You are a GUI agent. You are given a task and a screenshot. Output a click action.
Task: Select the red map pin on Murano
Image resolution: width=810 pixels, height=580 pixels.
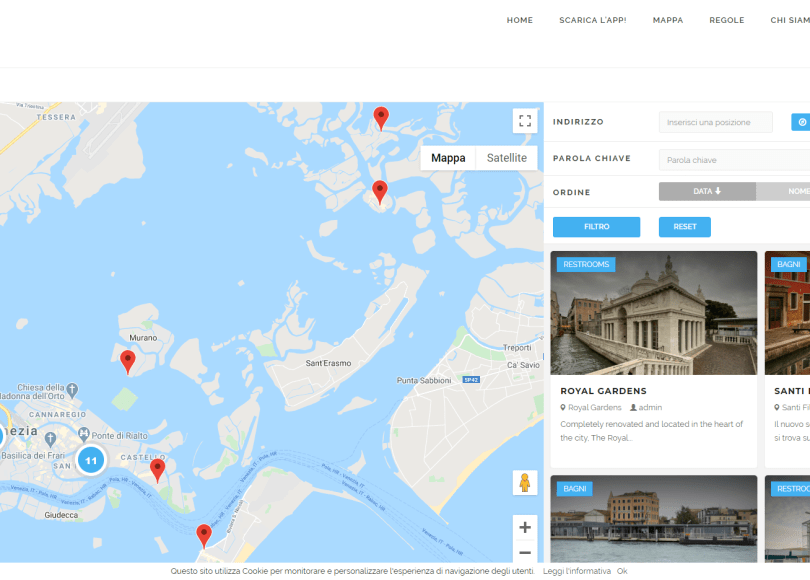tap(128, 361)
